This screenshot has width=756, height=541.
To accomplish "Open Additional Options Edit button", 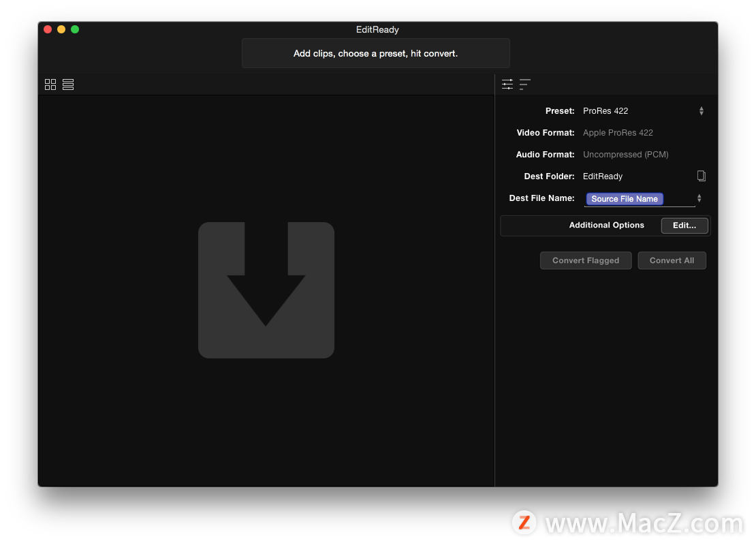I will coord(684,225).
